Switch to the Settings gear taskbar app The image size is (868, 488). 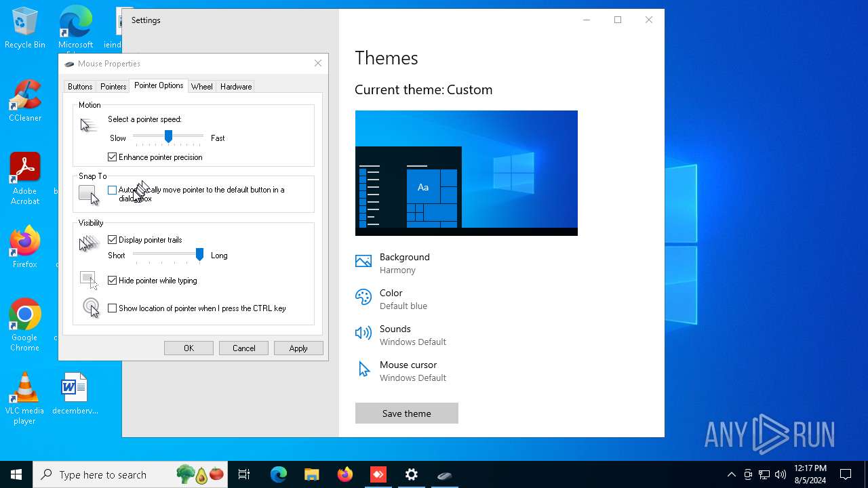[x=412, y=474]
